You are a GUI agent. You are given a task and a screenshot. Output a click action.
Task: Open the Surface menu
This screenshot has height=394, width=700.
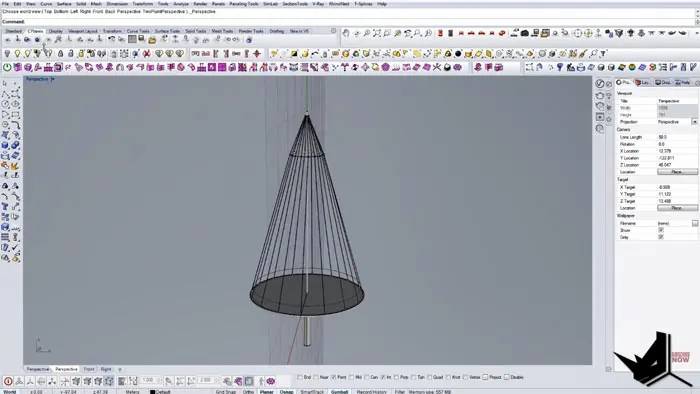[x=64, y=4]
